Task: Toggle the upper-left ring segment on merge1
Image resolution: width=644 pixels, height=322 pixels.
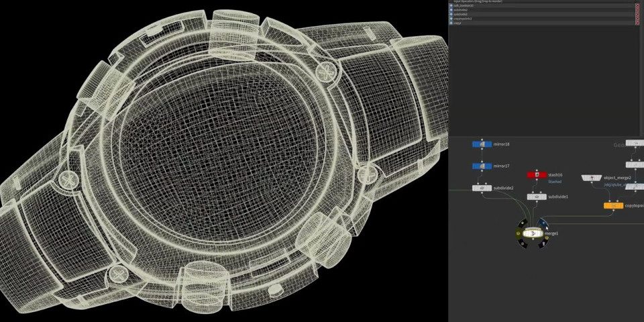Action: coord(521,223)
